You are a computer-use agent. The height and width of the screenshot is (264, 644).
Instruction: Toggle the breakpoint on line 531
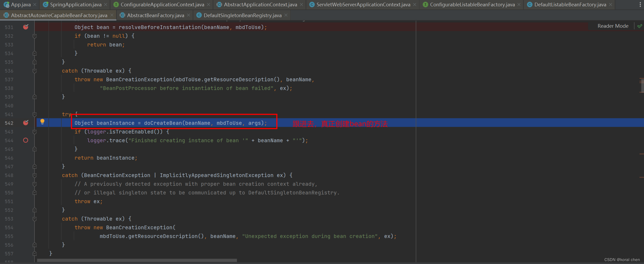click(x=26, y=27)
